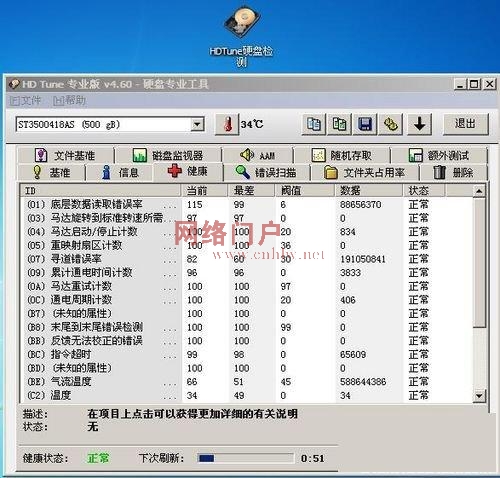Switch to the 错误扫描 tab

click(x=267, y=172)
